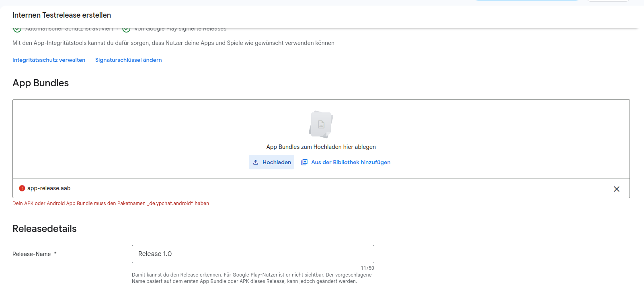Click the Hochladen upload button
The width and height of the screenshot is (644, 295).
pos(271,162)
